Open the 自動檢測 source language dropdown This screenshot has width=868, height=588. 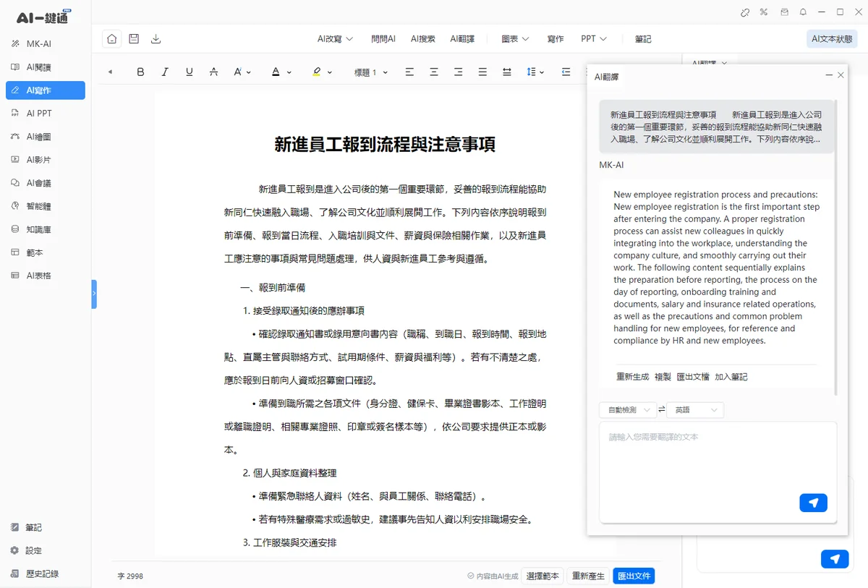628,410
